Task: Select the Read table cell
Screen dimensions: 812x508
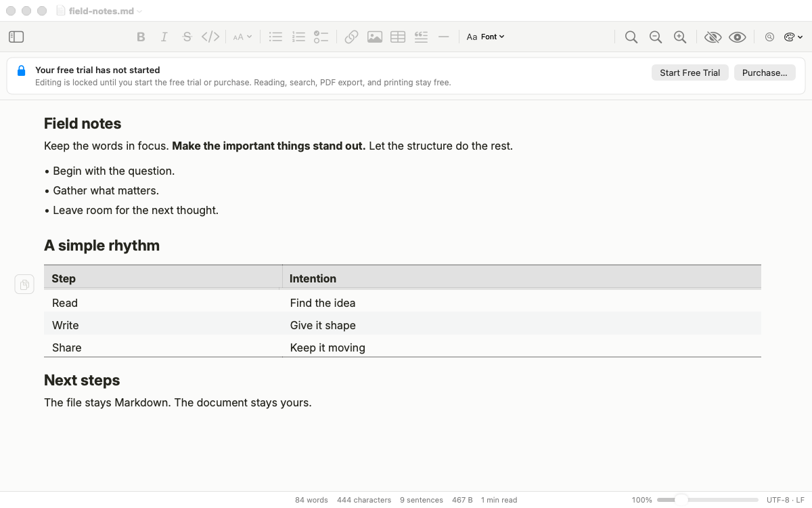Action: 163,303
